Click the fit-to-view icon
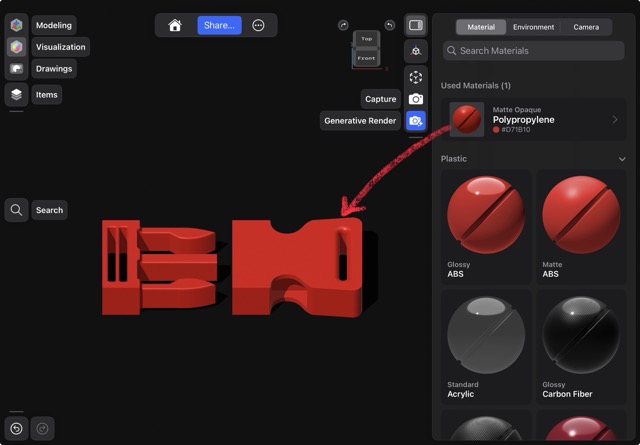Screen dimensions: 640x445 point(416,77)
